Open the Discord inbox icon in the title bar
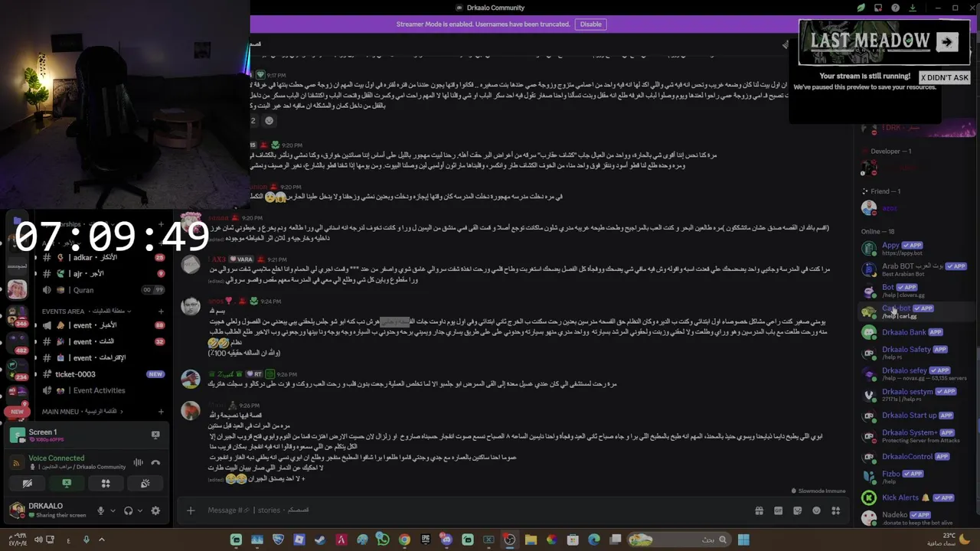 (878, 8)
